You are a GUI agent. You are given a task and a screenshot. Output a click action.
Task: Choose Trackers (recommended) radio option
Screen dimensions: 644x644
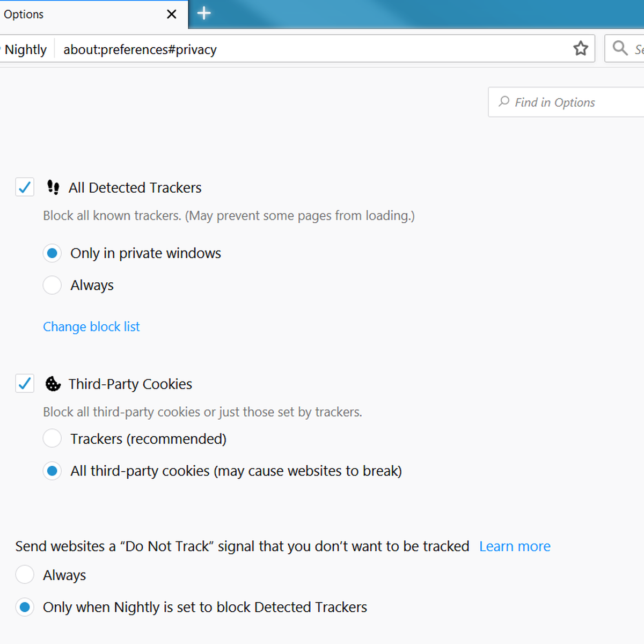click(52, 438)
